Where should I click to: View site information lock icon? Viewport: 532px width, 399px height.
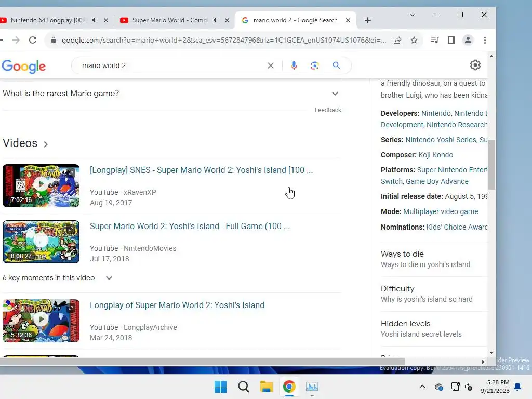pyautogui.click(x=54, y=40)
